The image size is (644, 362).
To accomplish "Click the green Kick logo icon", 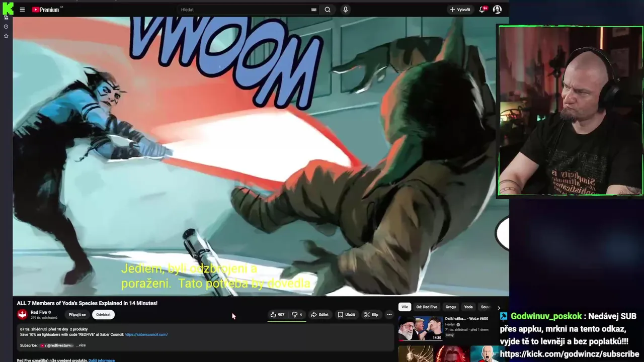I will coord(8,9).
